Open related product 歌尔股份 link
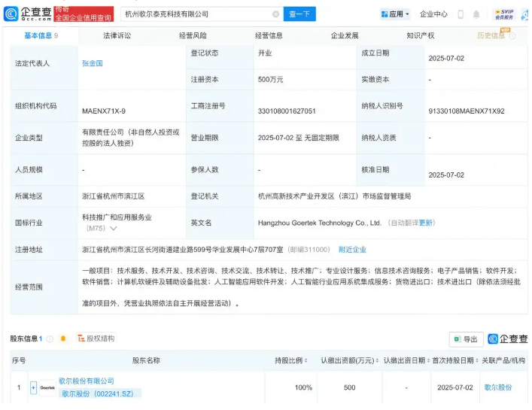Viewport: 532px width, 410px height. click(497, 387)
